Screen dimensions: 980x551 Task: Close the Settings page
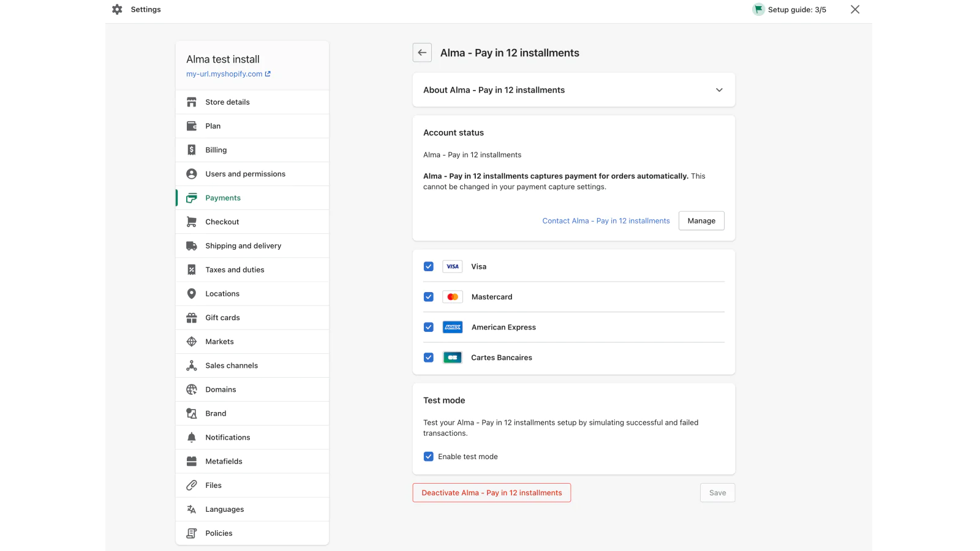(855, 9)
